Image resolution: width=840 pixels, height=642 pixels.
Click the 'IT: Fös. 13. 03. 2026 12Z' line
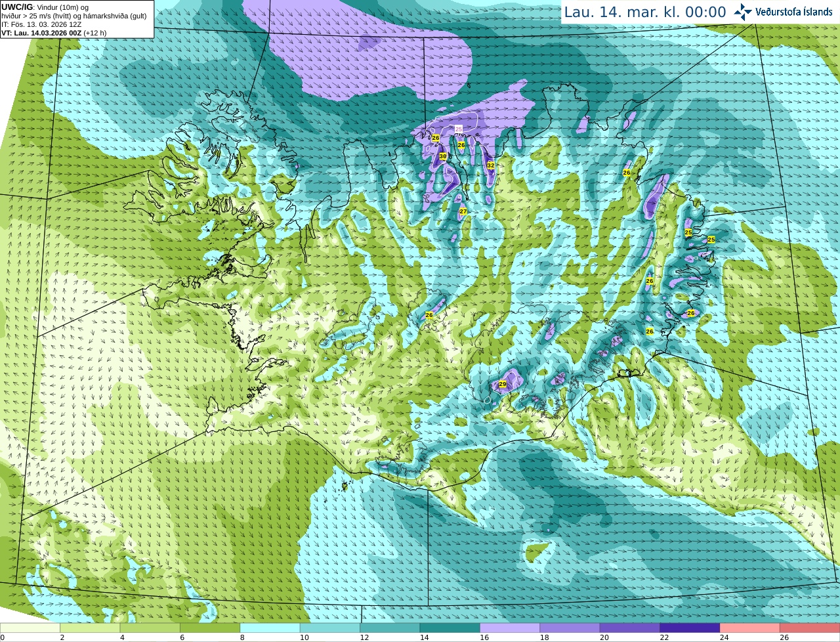(x=41, y=24)
